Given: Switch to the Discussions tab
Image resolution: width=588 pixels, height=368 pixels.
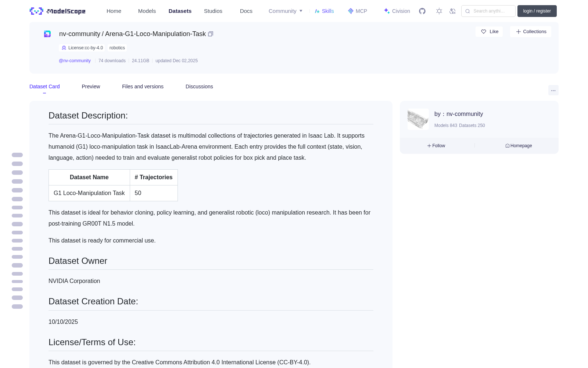Looking at the screenshot, I should [x=199, y=86].
